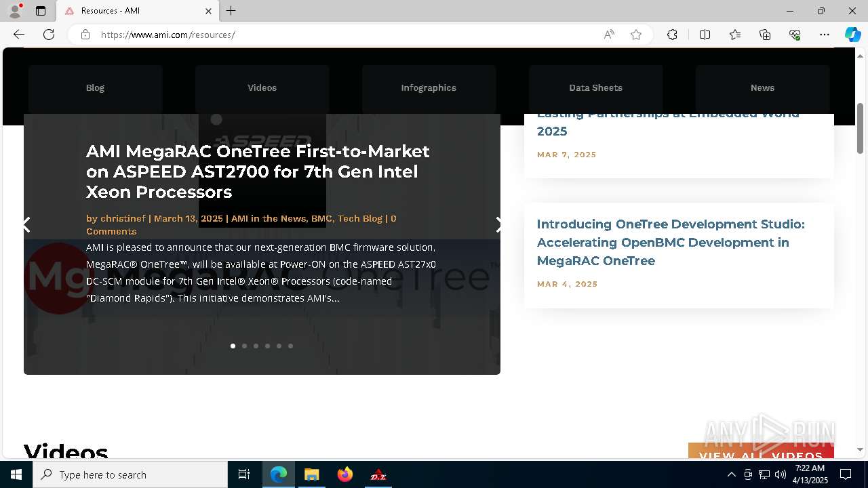868x488 pixels.
Task: Click the View All Videos button
Action: (x=761, y=452)
